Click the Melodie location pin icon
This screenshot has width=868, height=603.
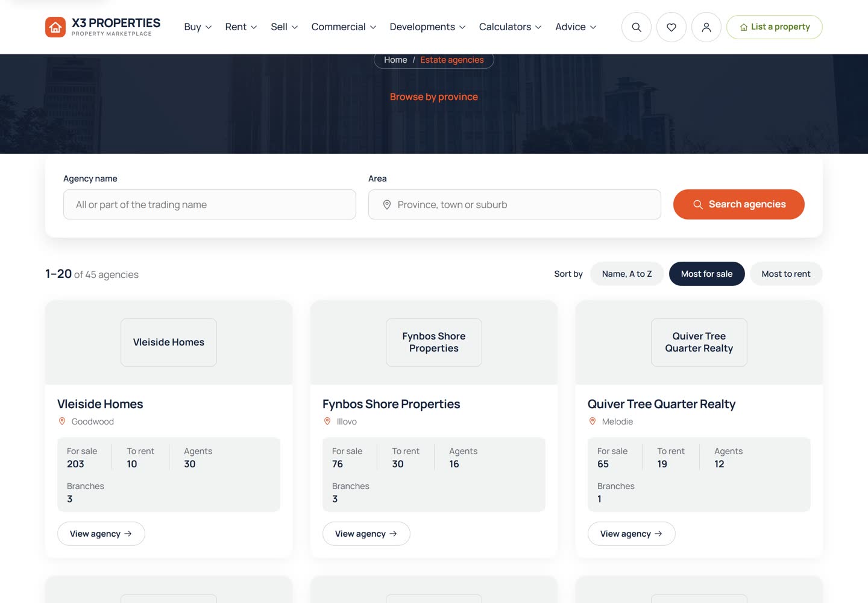pyautogui.click(x=593, y=421)
